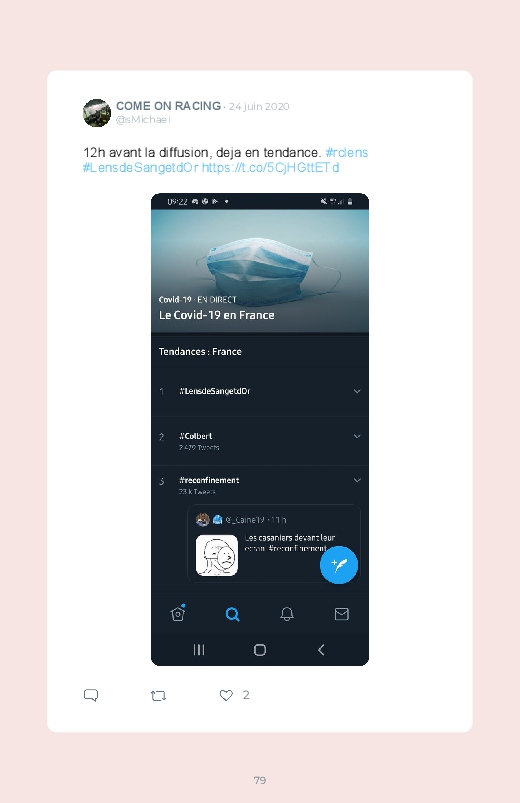Viewport: 520px width, 803px height.
Task: Expand chevron beside #LensdeSangetdOr trend
Action: pos(357,391)
